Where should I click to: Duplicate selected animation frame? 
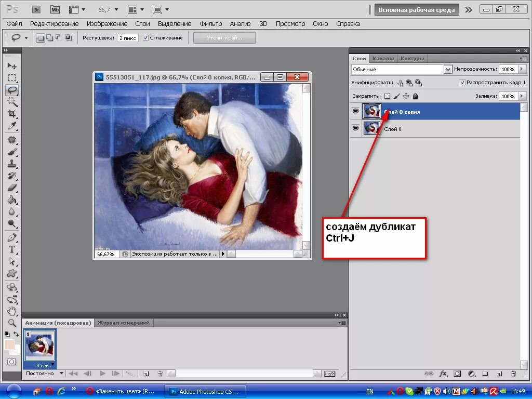(x=146, y=374)
